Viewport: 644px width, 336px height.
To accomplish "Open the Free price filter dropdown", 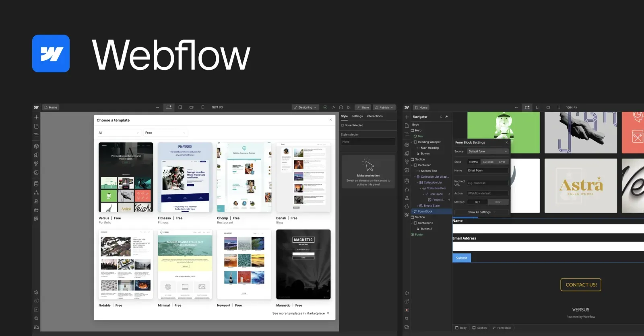I will (165, 133).
